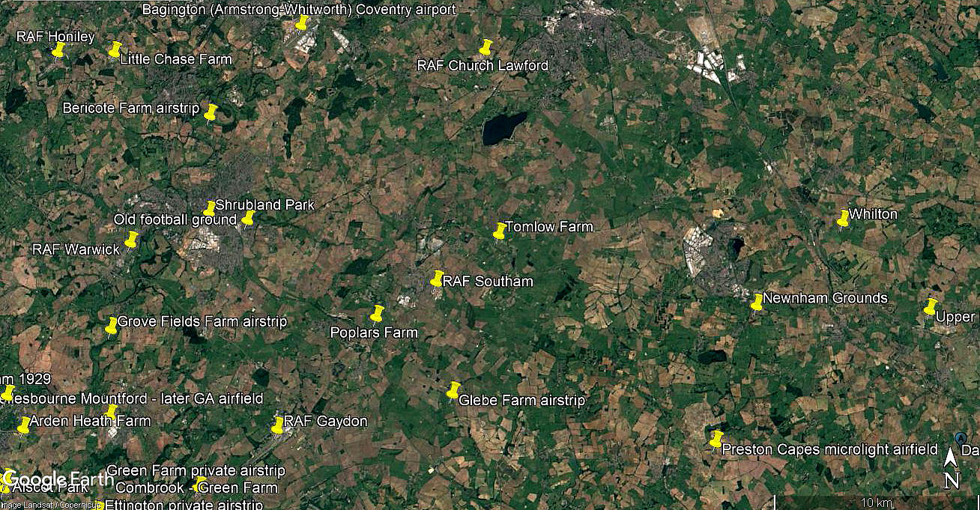Screen dimensions: 980x510
Task: Click the Whilton yellow pushpin
Action: (844, 218)
